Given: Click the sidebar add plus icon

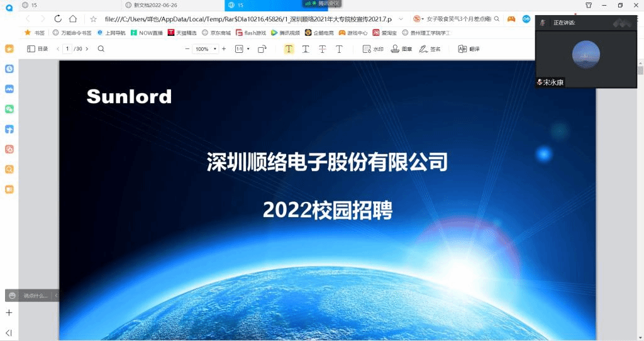Looking at the screenshot, I should coord(9,313).
